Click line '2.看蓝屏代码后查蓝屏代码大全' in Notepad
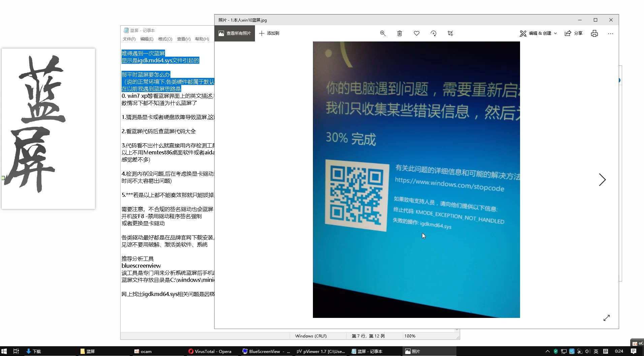644x356 pixels. (x=159, y=131)
